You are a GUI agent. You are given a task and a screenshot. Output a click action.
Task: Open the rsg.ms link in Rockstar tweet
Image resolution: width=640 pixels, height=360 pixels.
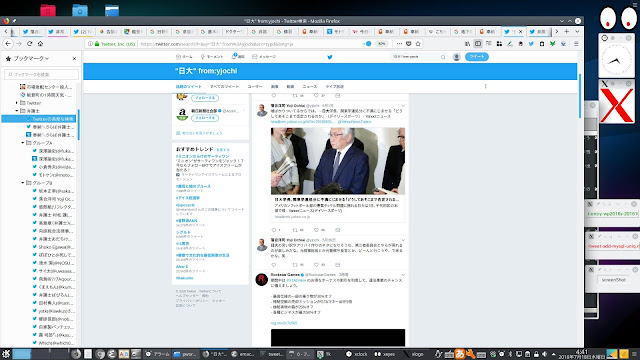pyautogui.click(x=284, y=323)
